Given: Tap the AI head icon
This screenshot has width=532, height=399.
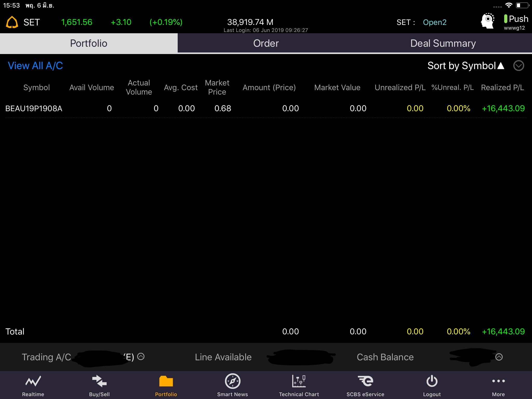Looking at the screenshot, I should (487, 21).
